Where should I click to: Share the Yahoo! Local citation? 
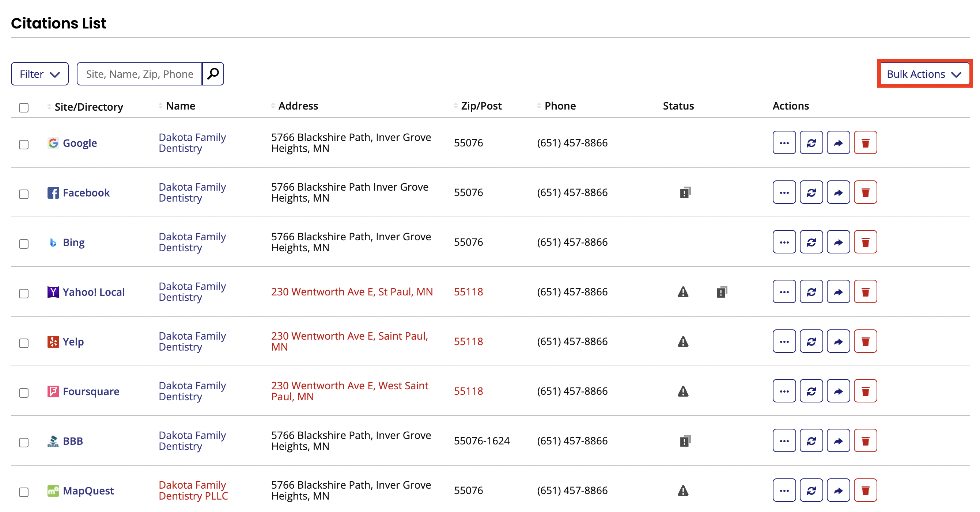tap(838, 291)
